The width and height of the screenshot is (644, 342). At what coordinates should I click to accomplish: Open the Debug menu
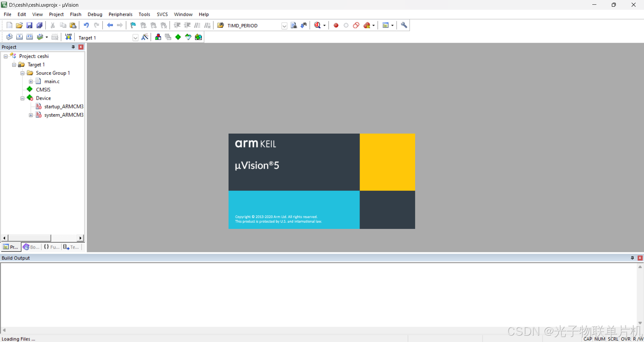tap(95, 14)
